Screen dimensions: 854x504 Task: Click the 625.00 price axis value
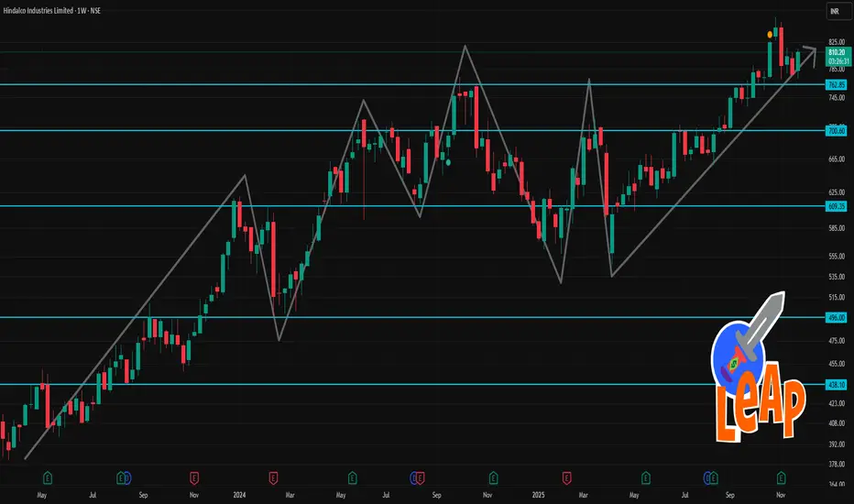click(x=837, y=192)
